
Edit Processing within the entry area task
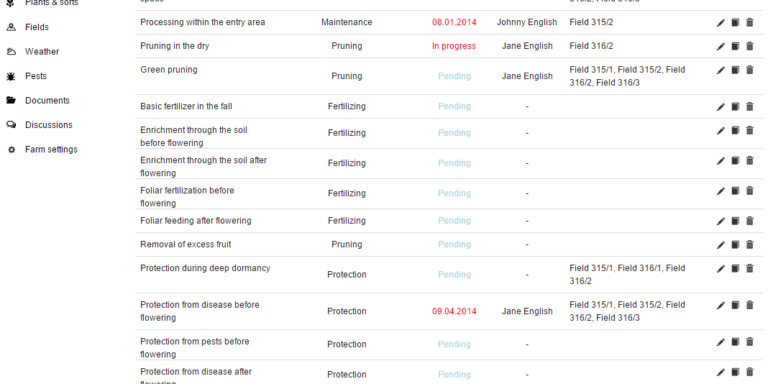click(720, 23)
